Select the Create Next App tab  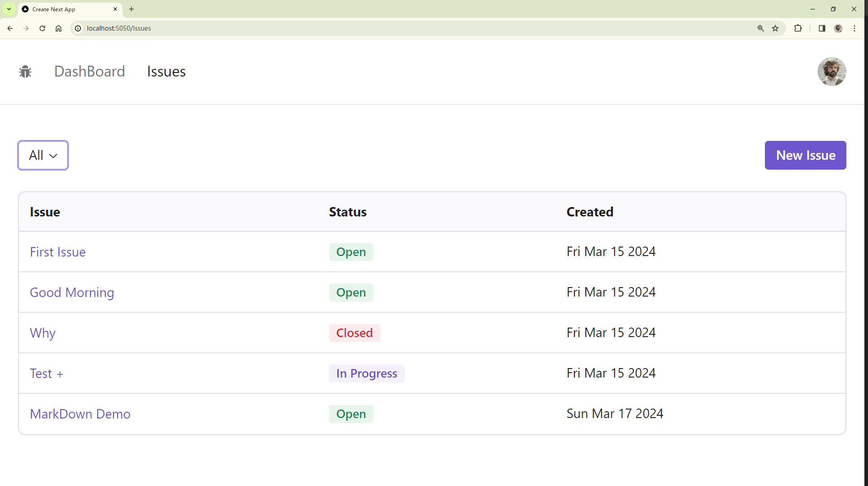70,9
